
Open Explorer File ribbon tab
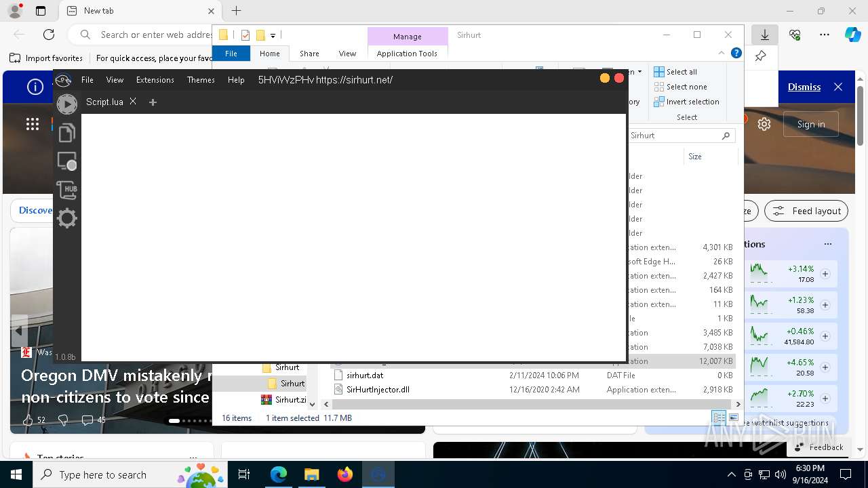(x=231, y=54)
